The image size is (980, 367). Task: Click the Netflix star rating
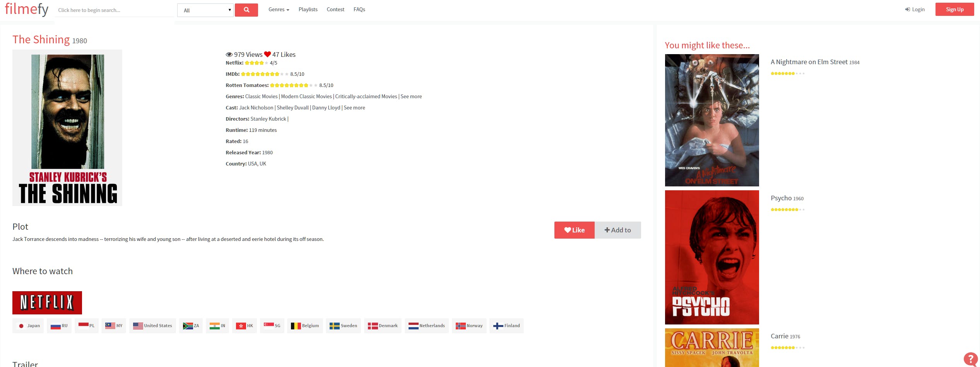(257, 63)
